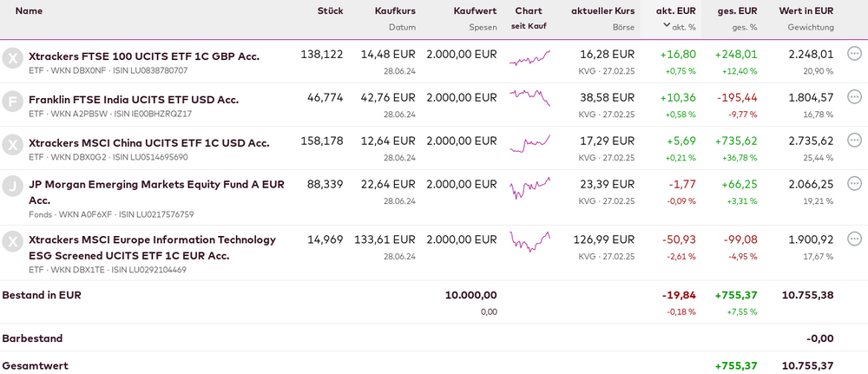Sort the table by Name column
Screen dimensions: 868x374
[30, 10]
